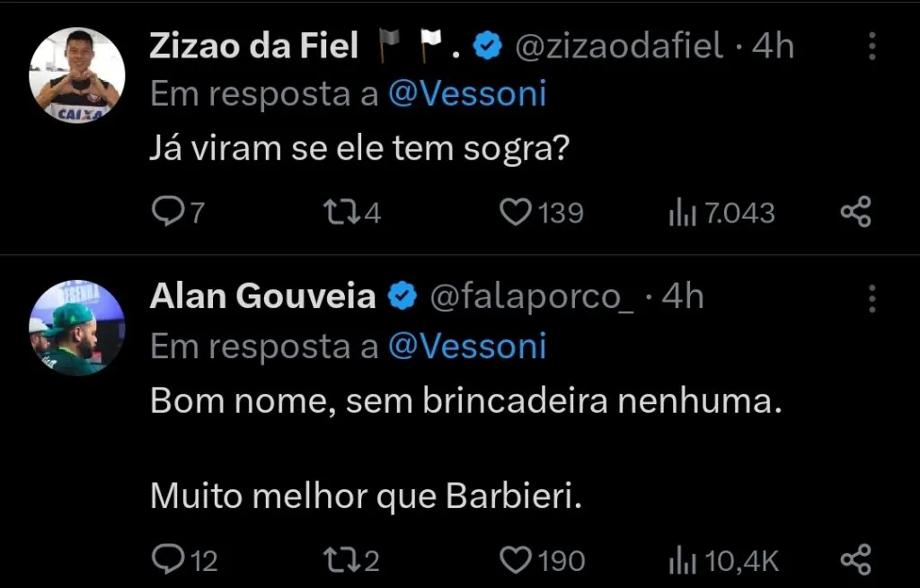Image resolution: width=920 pixels, height=588 pixels.
Task: Click the verified badge next to Alan Gouveia
Action: pyautogui.click(x=402, y=294)
